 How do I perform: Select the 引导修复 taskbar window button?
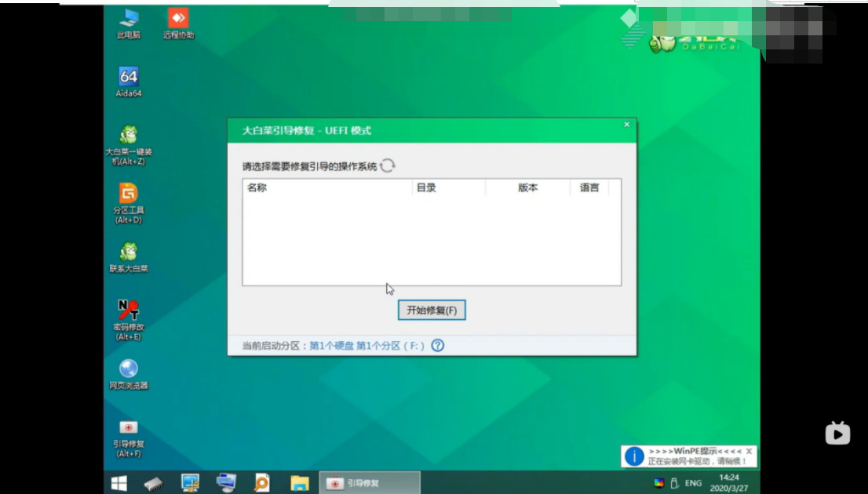click(369, 483)
